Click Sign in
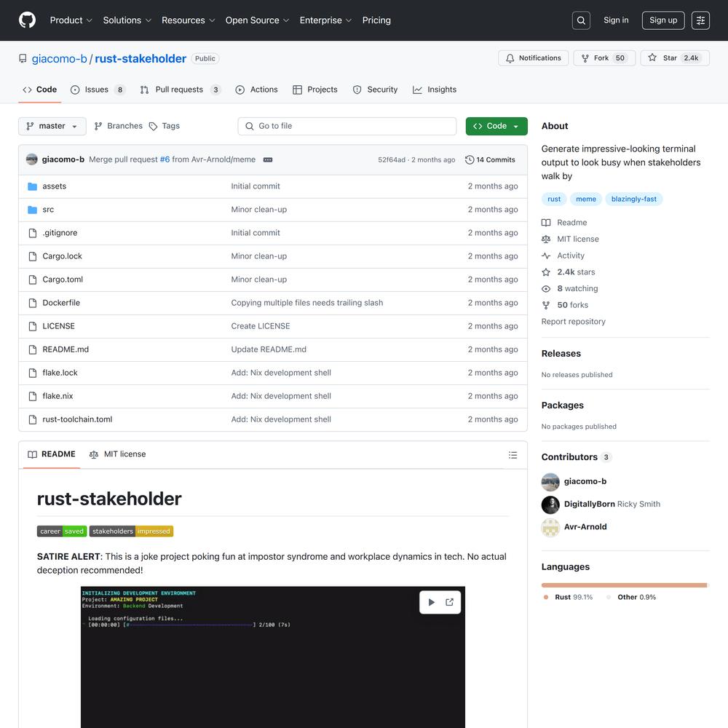 [616, 20]
